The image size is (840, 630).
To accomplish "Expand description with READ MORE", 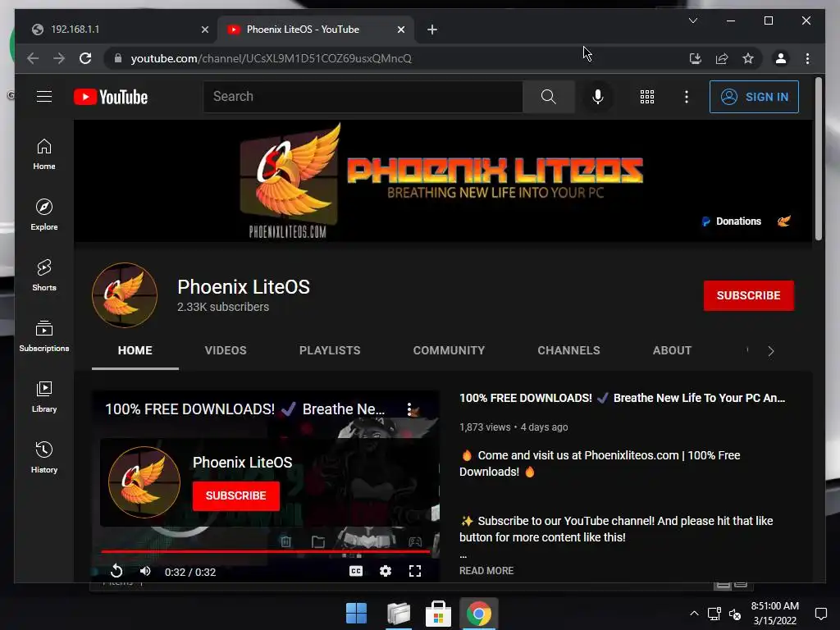I will [486, 571].
